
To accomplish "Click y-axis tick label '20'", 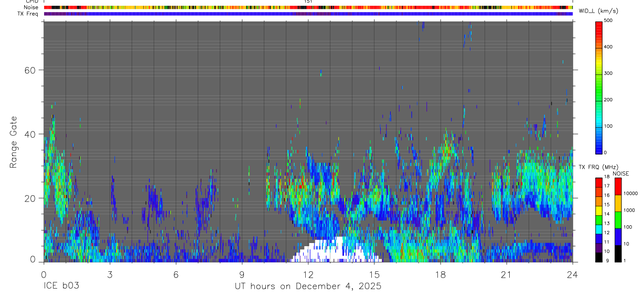I will point(30,199).
